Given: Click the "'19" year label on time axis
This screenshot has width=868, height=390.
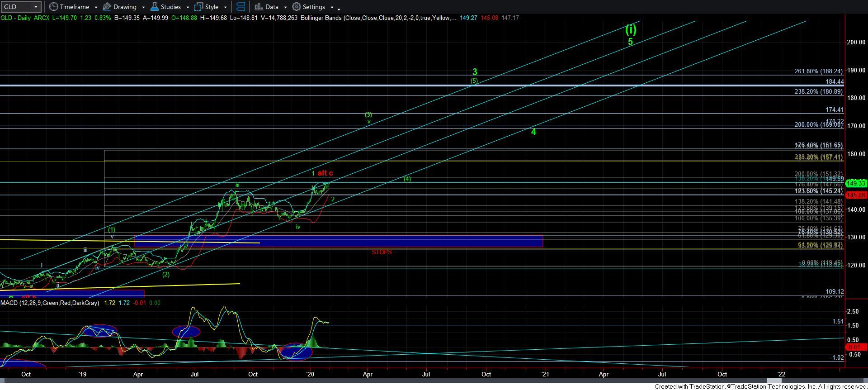Looking at the screenshot, I should click(x=82, y=374).
